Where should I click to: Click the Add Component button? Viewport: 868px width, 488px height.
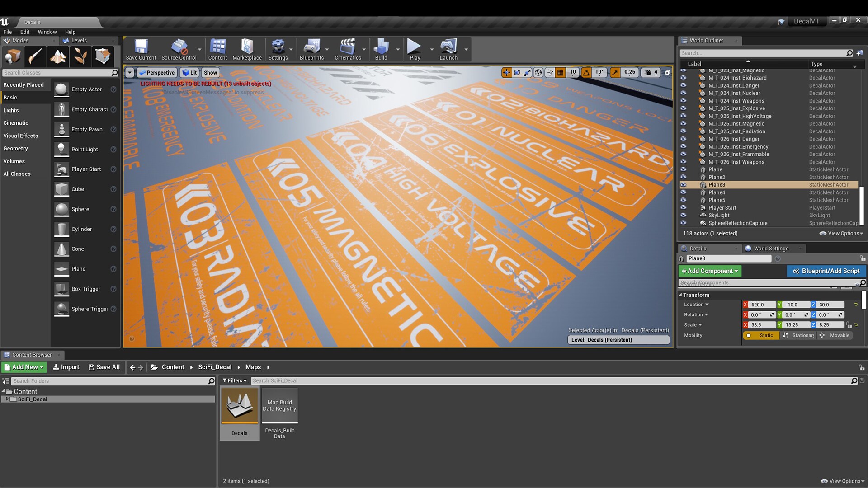coord(709,271)
